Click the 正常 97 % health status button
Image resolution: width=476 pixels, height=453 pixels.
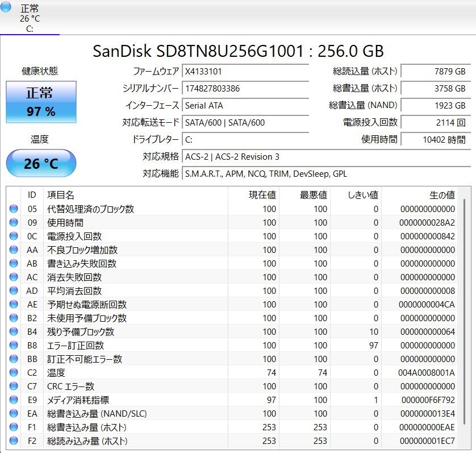(x=41, y=102)
